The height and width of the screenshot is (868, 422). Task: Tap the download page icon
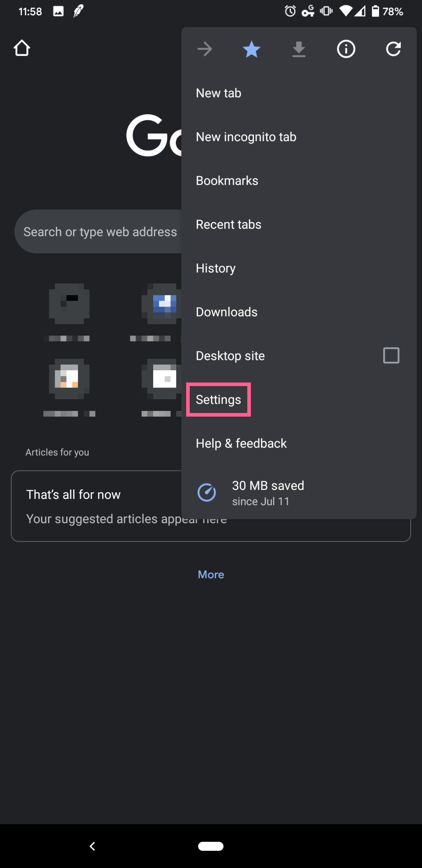[299, 49]
